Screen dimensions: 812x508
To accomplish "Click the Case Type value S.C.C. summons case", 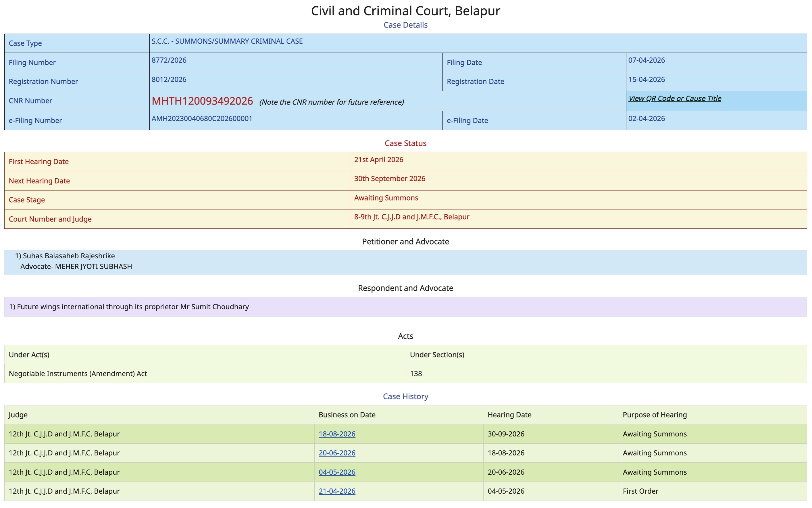I will point(227,41).
